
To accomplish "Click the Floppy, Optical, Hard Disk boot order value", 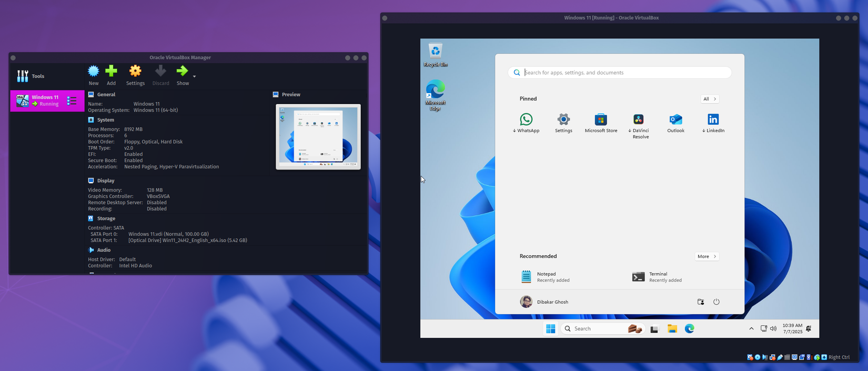I will (153, 142).
